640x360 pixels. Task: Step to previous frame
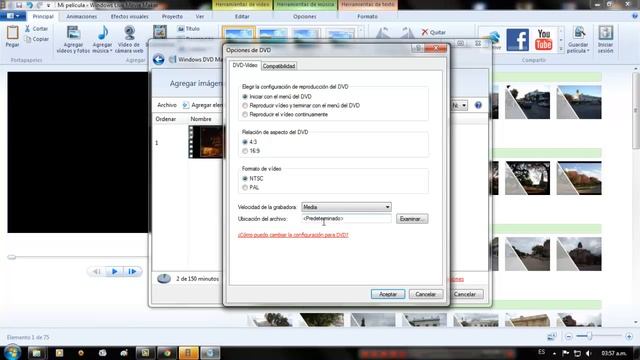(x=97, y=271)
